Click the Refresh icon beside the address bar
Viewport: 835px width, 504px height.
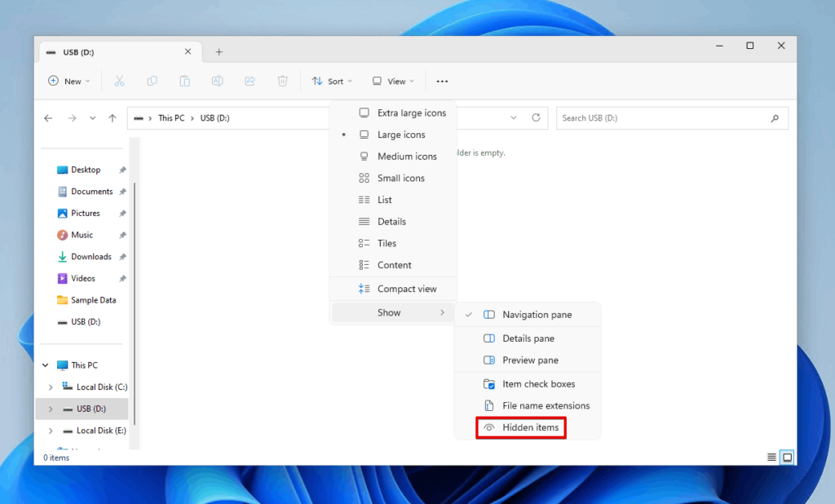coord(537,117)
